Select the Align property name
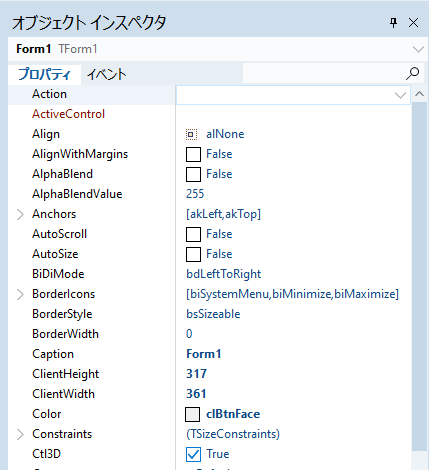 pyautogui.click(x=46, y=134)
